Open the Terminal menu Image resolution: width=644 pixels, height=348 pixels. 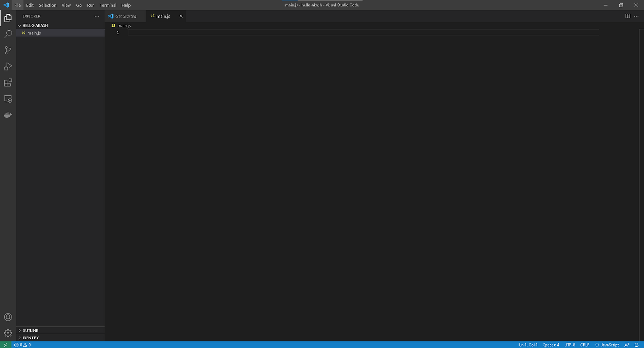(108, 5)
